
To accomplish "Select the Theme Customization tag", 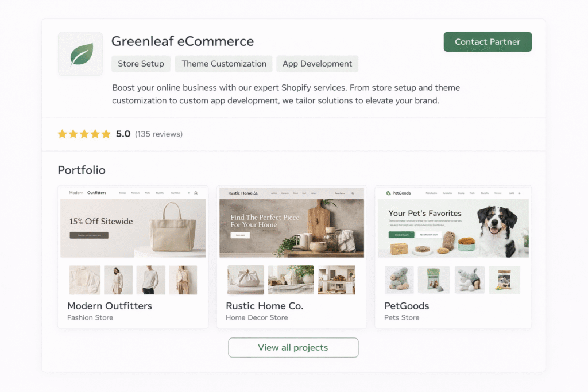I will (224, 64).
